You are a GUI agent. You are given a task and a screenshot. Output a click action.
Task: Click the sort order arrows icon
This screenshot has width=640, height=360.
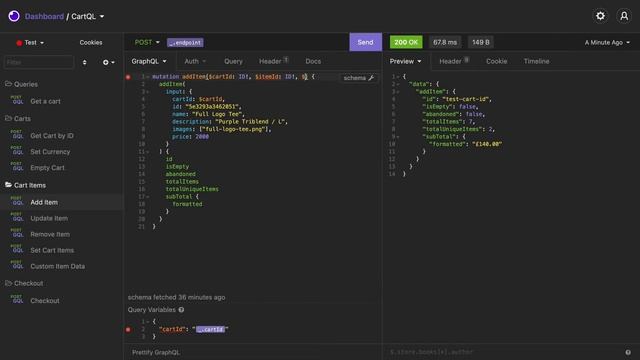(x=84, y=62)
